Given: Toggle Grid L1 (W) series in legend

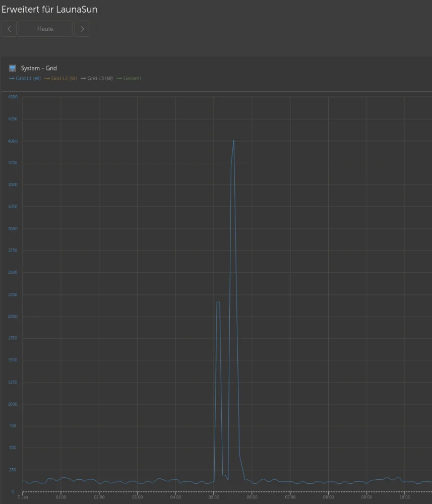Looking at the screenshot, I should pyautogui.click(x=25, y=79).
